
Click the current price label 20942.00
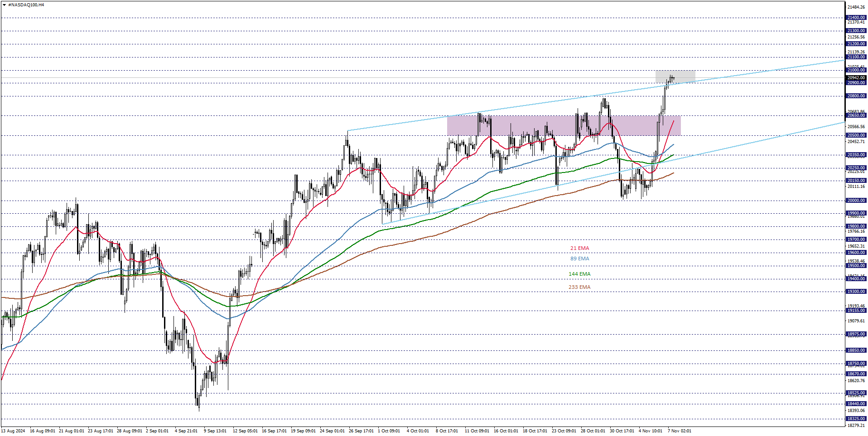click(x=856, y=77)
